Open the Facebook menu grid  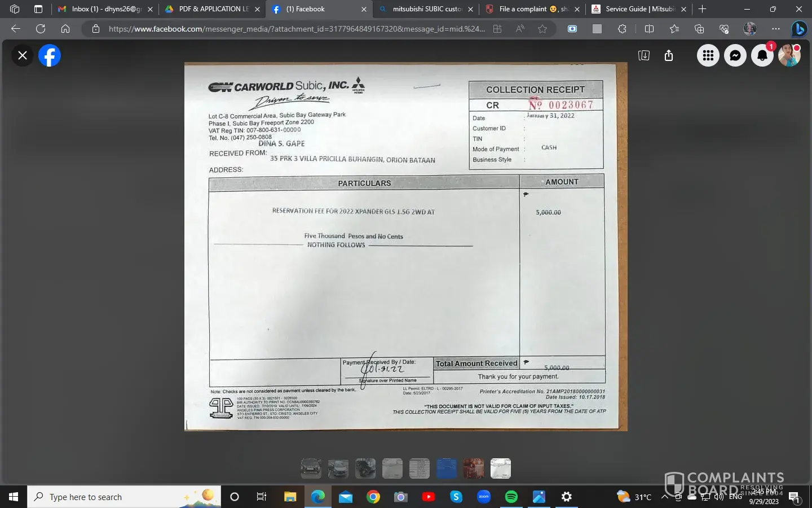pyautogui.click(x=708, y=55)
